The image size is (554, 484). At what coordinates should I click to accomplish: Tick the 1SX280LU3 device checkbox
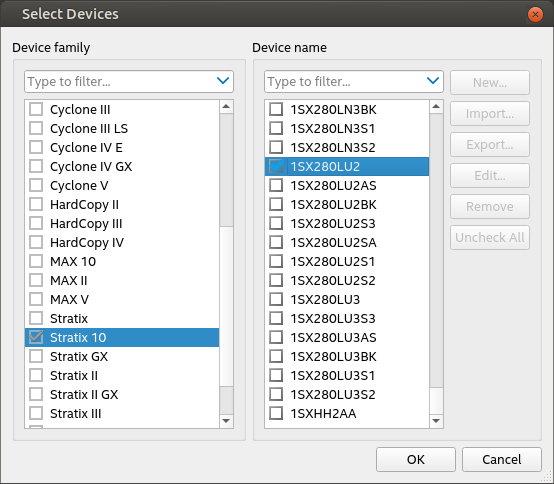[x=276, y=299]
